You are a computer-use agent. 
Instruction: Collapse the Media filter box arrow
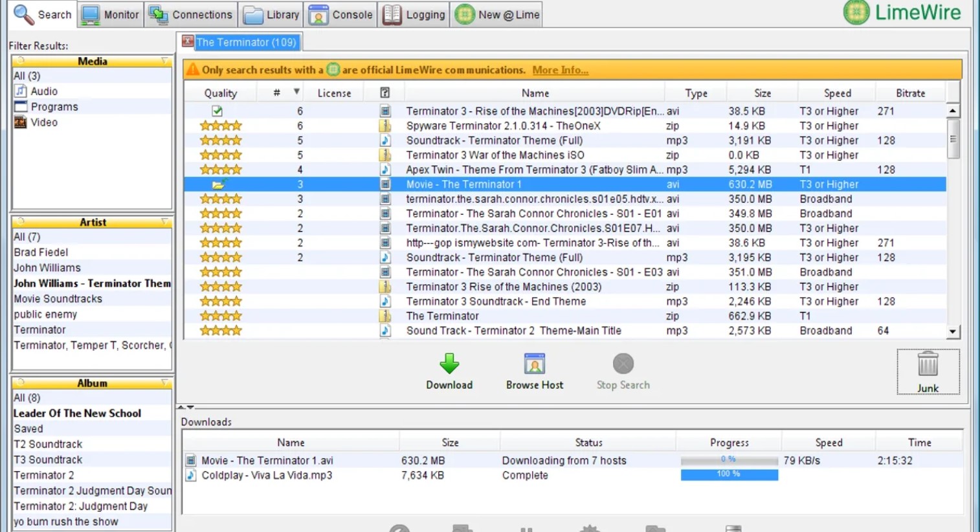[x=164, y=61]
